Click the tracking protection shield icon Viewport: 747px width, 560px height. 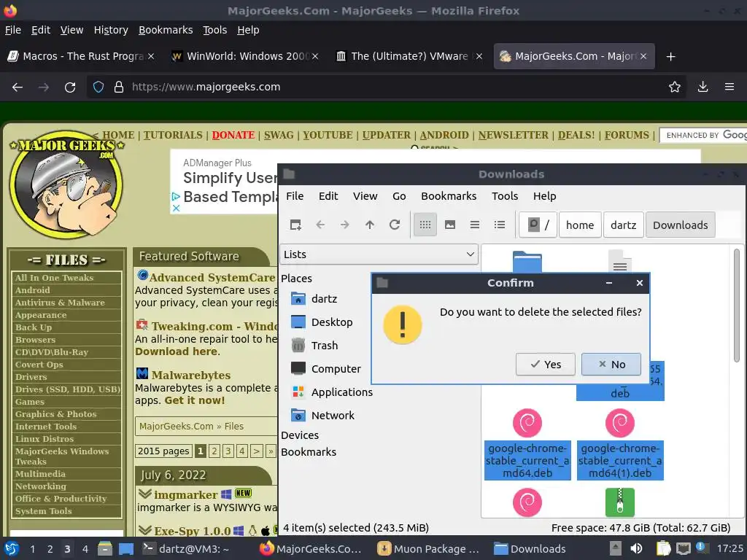pyautogui.click(x=98, y=87)
